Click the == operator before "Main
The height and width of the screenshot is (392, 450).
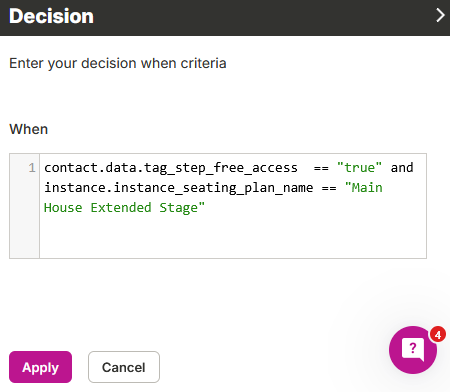tap(329, 188)
